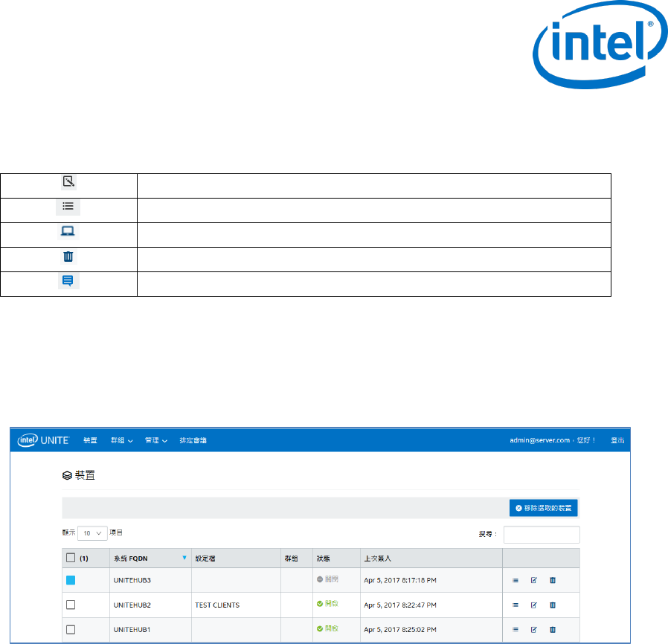
Task: Select the UNITEHUB1 row checkbox
Action: coord(71,629)
